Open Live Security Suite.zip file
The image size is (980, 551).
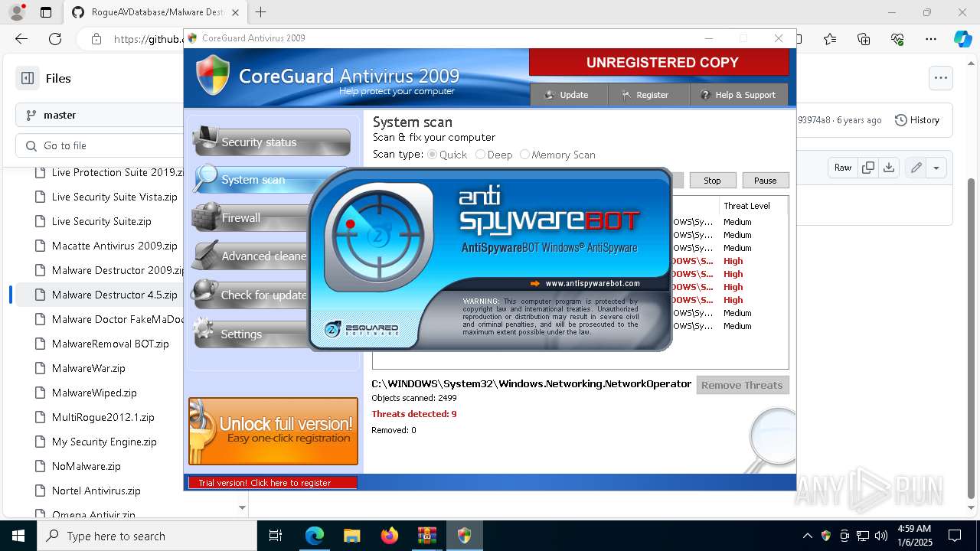click(102, 221)
